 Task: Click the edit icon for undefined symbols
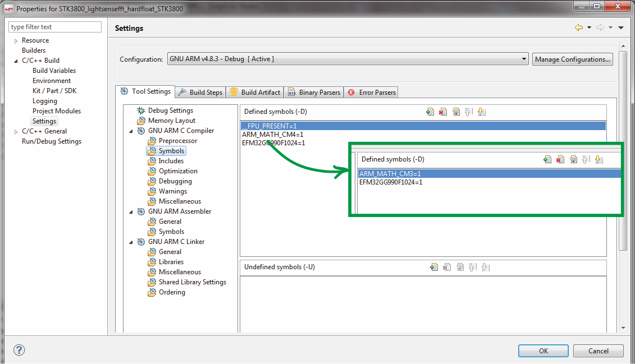460,267
